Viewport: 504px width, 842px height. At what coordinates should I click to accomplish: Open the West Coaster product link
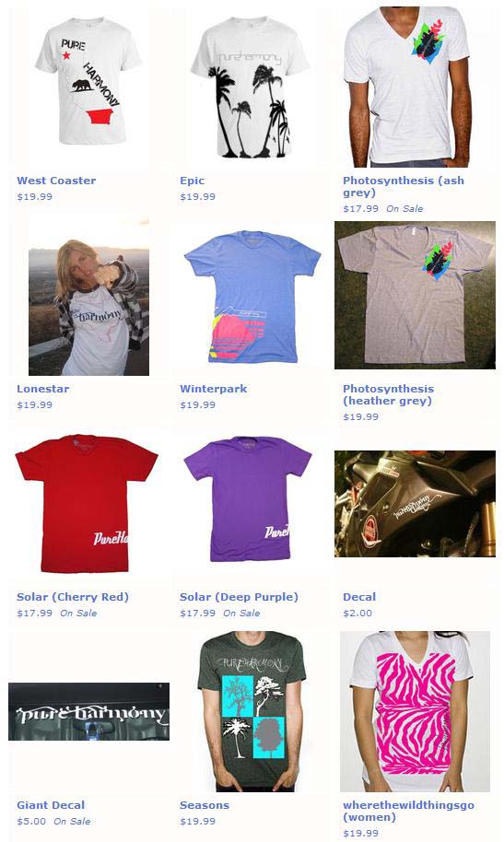click(56, 181)
